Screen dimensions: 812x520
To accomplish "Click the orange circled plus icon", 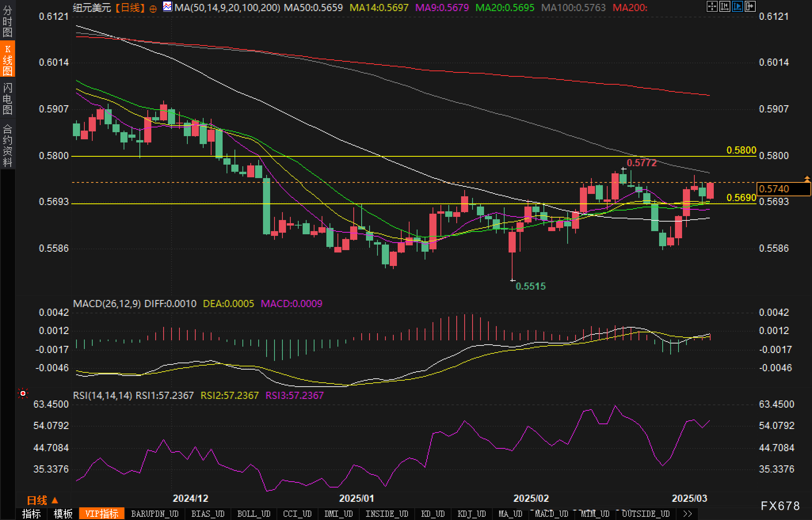I will pos(153,9).
